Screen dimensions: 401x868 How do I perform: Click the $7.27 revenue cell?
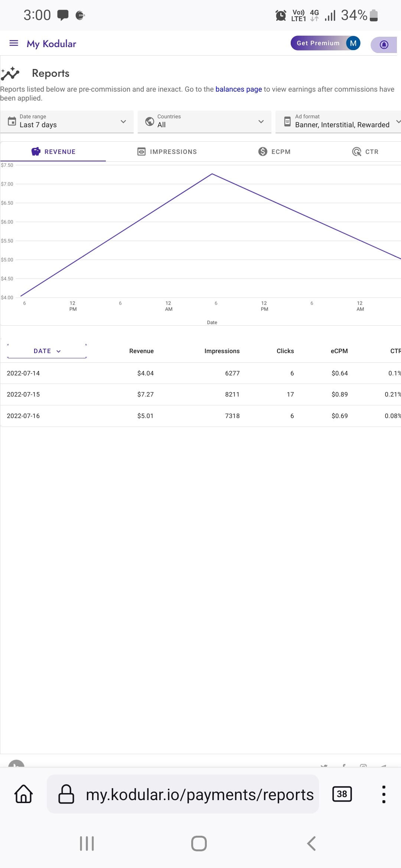(146, 394)
